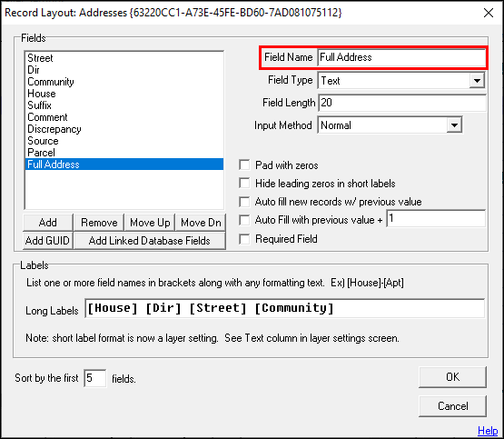Mark the Required Field checkbox

tap(244, 239)
